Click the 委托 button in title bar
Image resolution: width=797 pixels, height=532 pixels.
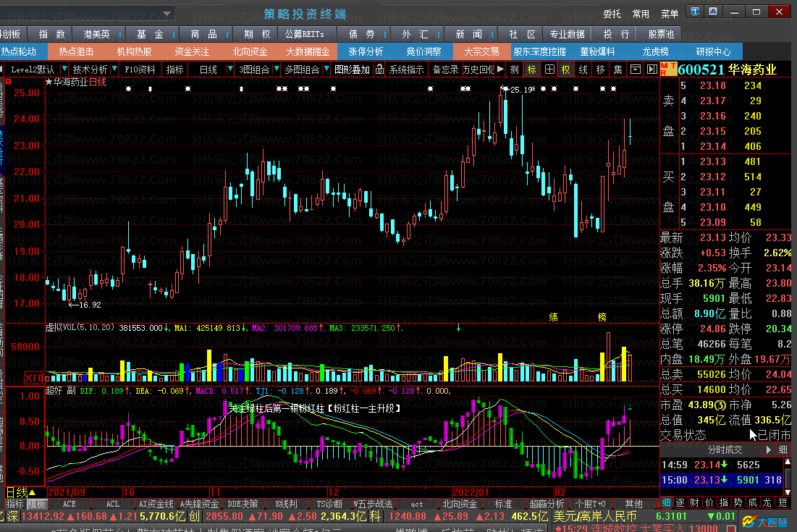pyautogui.click(x=612, y=14)
